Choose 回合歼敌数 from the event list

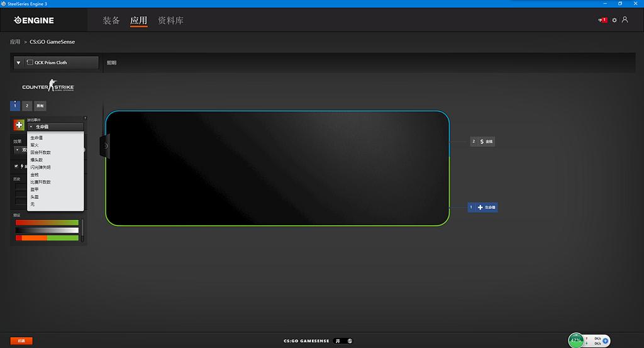pos(55,152)
